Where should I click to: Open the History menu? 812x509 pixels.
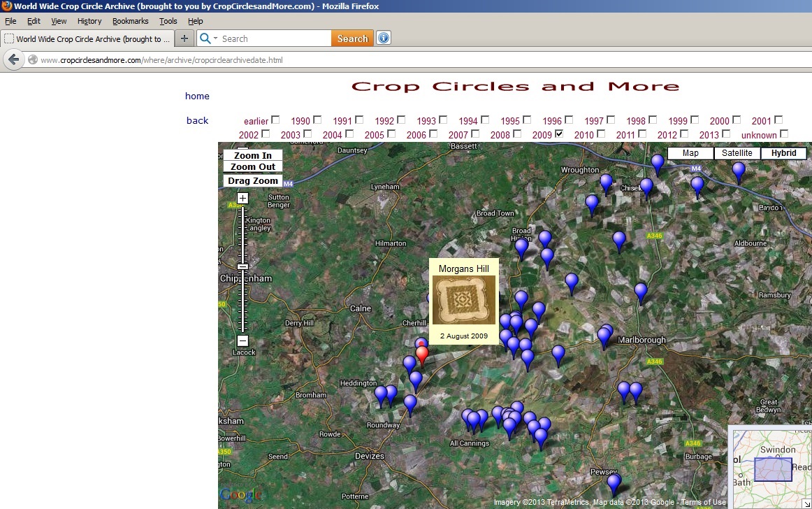pyautogui.click(x=89, y=21)
